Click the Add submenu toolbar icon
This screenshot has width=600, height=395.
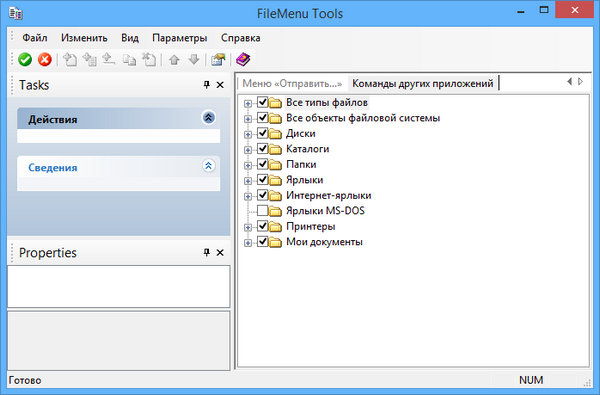pos(90,60)
